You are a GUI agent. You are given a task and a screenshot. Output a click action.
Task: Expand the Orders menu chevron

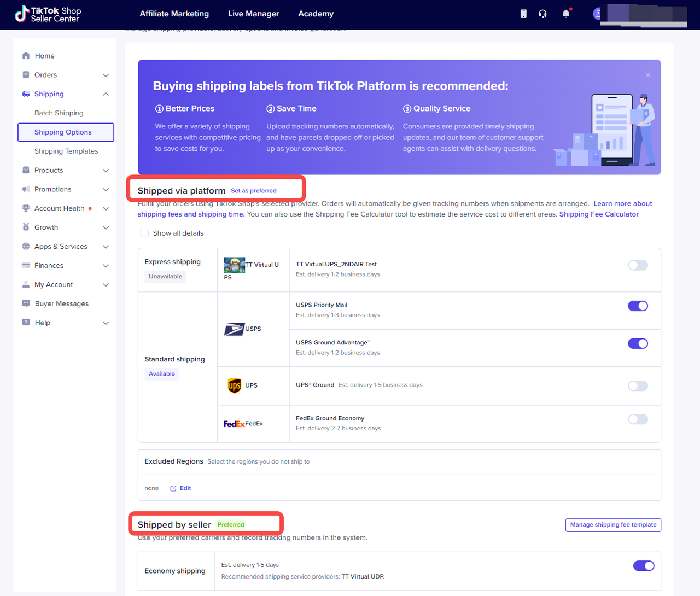coord(106,75)
